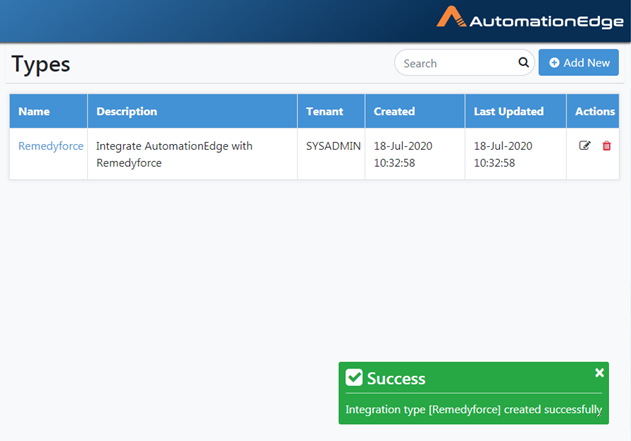Select the SYSADMIN tenant cell
The image size is (631, 441).
pos(333,146)
